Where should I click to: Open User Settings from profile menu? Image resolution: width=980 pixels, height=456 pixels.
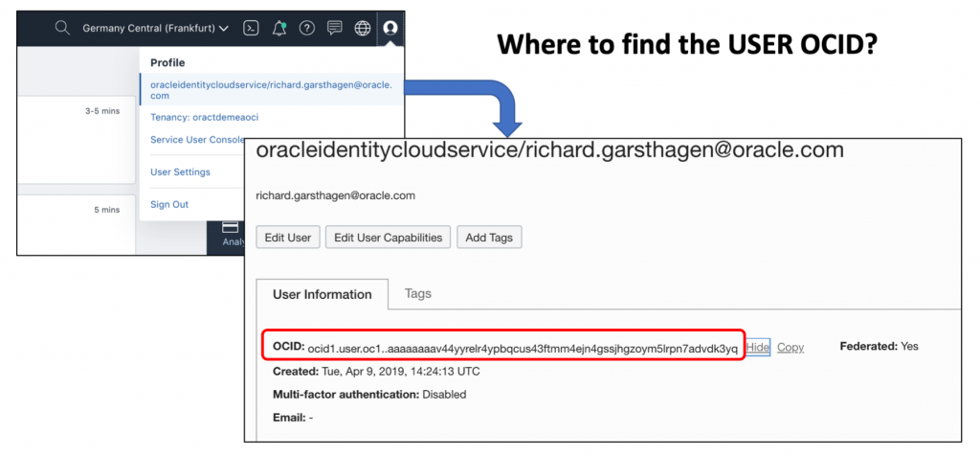click(180, 172)
